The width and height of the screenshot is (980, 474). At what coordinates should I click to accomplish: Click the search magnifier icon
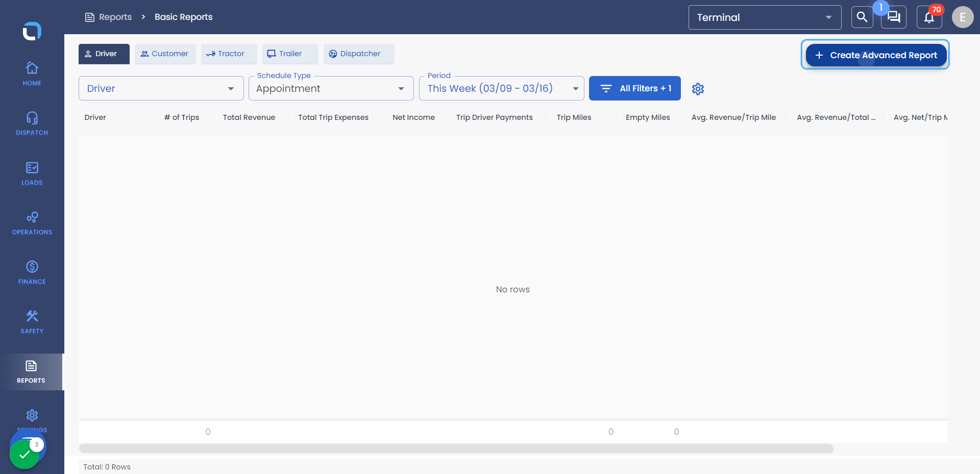tap(862, 17)
